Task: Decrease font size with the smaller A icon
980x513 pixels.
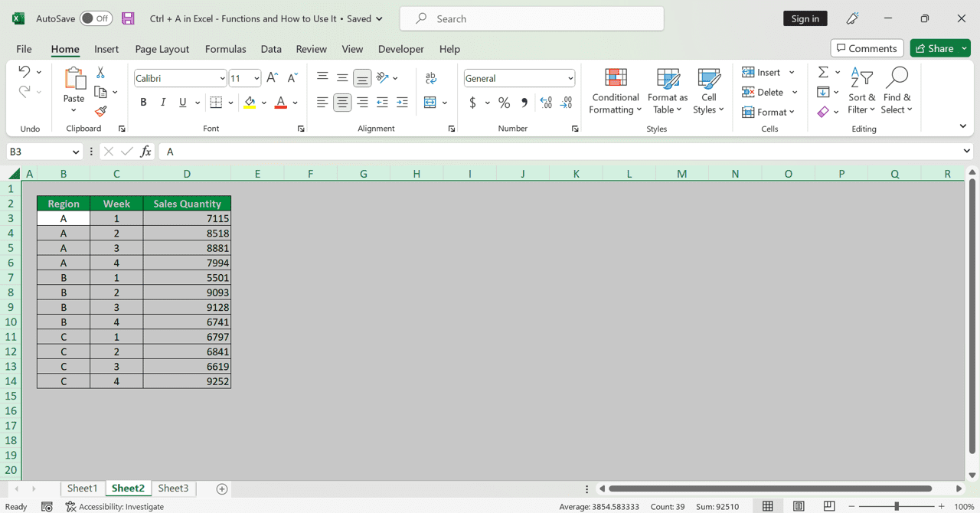Action: tap(292, 78)
